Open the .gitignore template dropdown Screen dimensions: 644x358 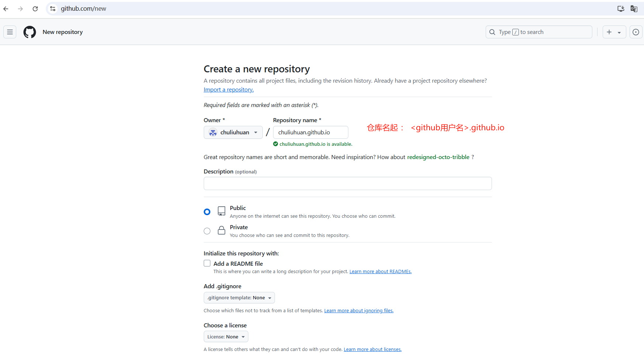click(x=239, y=298)
